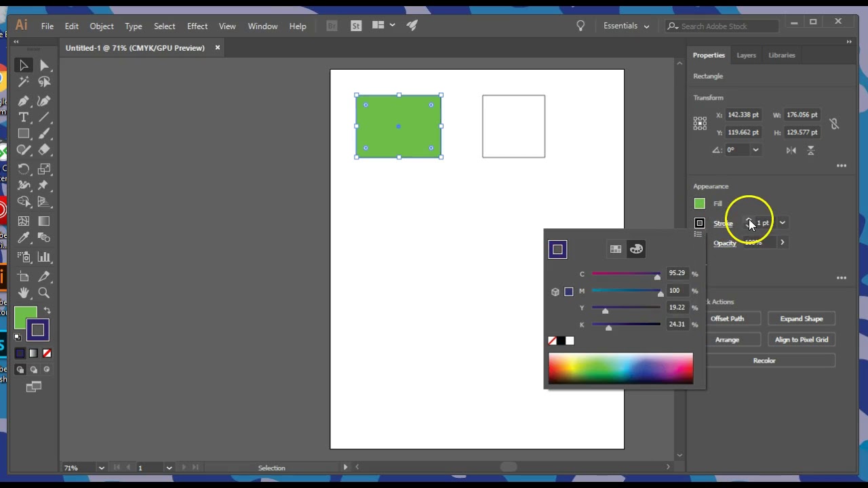This screenshot has height=488, width=868.
Task: Enable Draw Behind mode
Action: pos(33,369)
